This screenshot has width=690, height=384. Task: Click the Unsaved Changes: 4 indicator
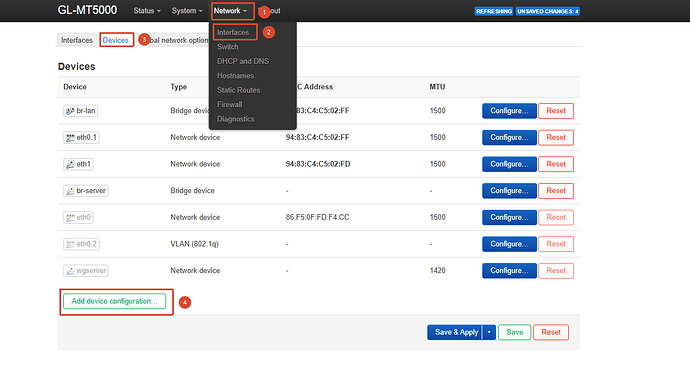547,11
